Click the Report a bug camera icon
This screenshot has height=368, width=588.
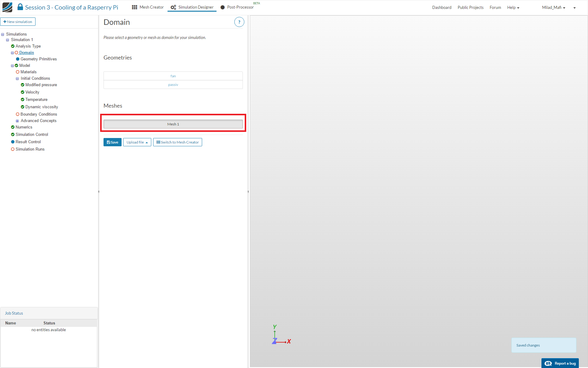(x=548, y=363)
